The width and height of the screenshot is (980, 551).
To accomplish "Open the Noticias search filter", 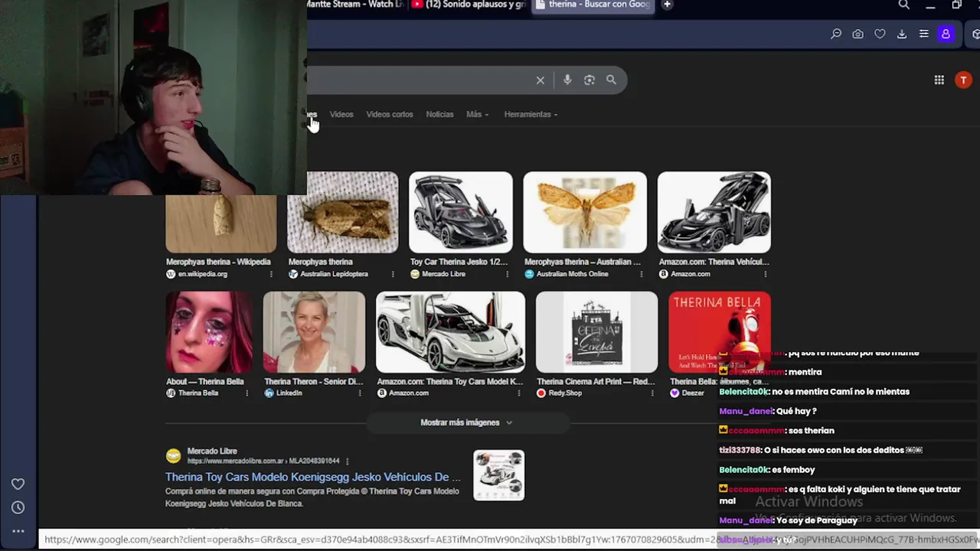I will coord(439,114).
